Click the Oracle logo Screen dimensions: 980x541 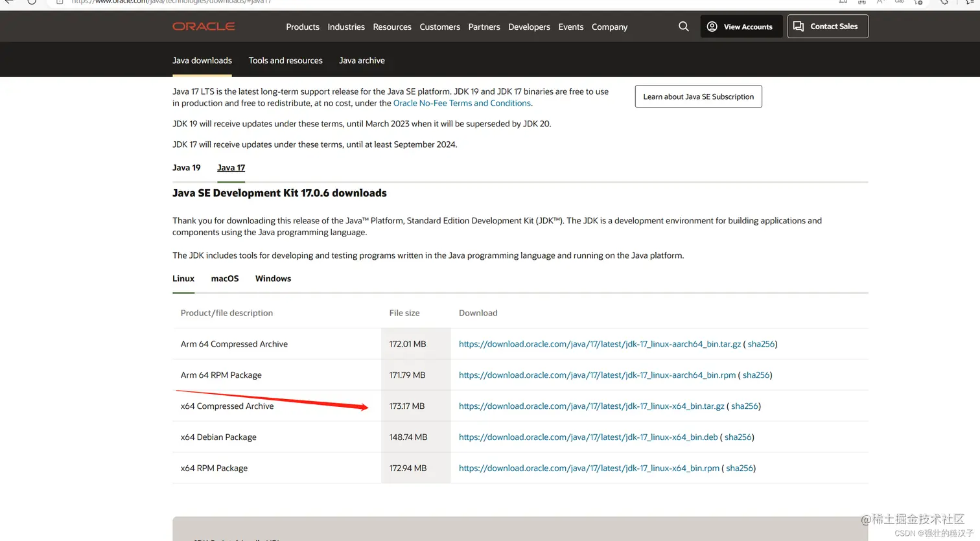204,27
